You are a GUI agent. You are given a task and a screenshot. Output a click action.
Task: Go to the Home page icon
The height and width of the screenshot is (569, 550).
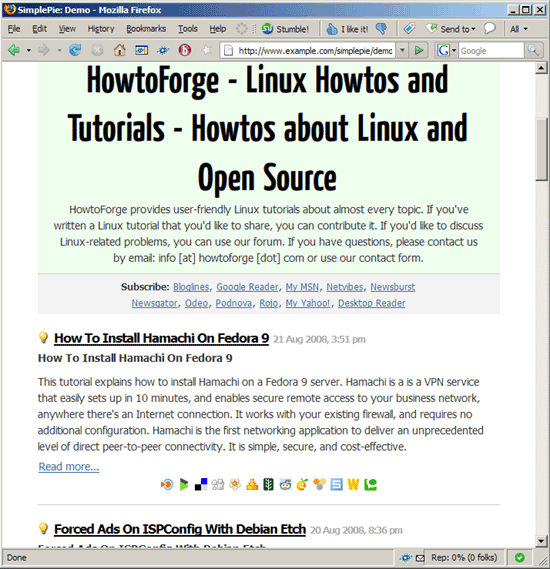[119, 50]
